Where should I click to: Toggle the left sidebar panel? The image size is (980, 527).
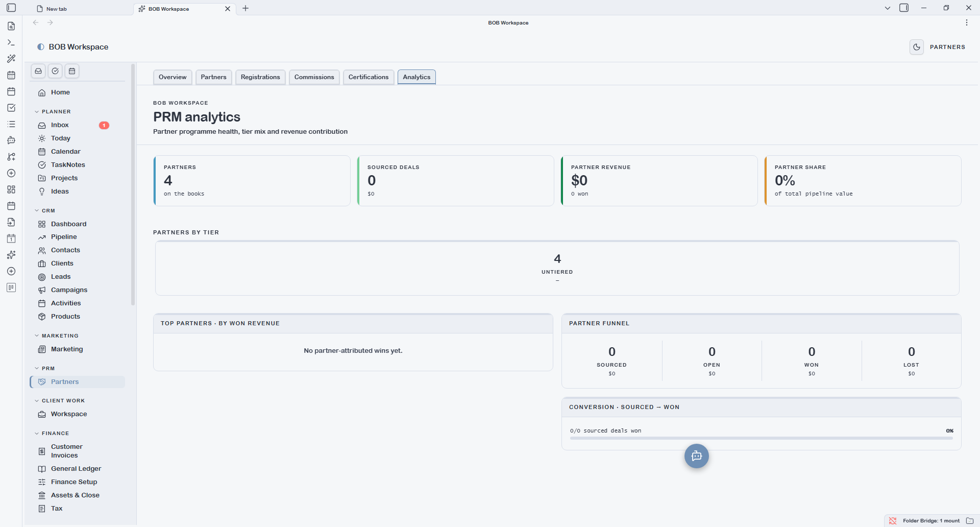(11, 8)
